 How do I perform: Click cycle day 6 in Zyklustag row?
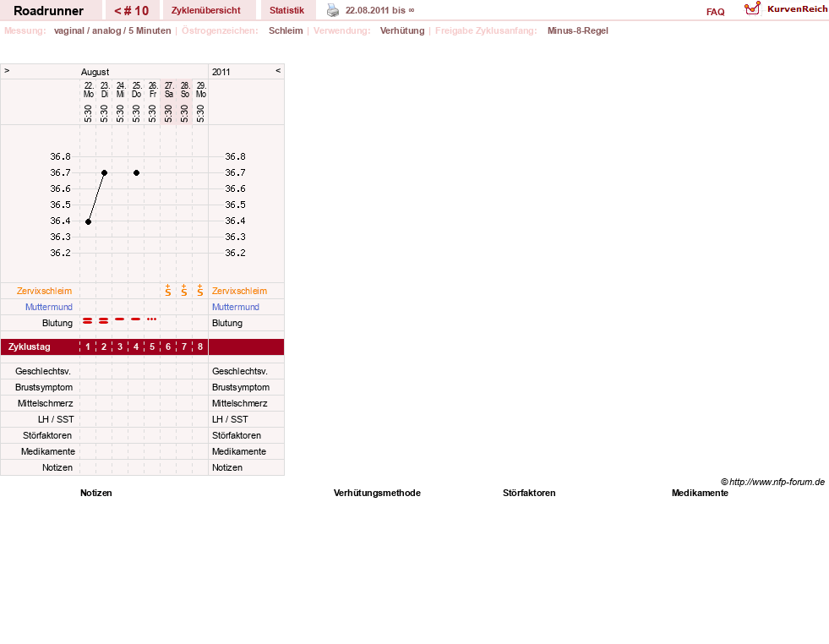coord(168,347)
